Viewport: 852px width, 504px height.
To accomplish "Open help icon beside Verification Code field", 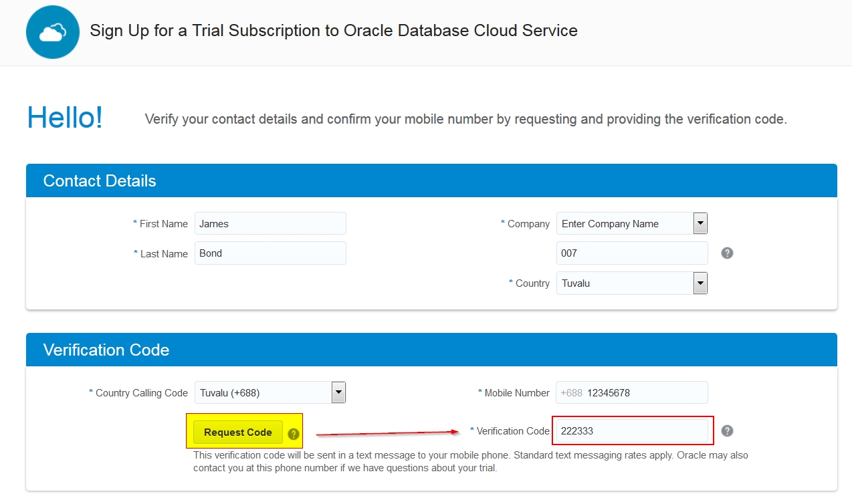I will 728,431.
